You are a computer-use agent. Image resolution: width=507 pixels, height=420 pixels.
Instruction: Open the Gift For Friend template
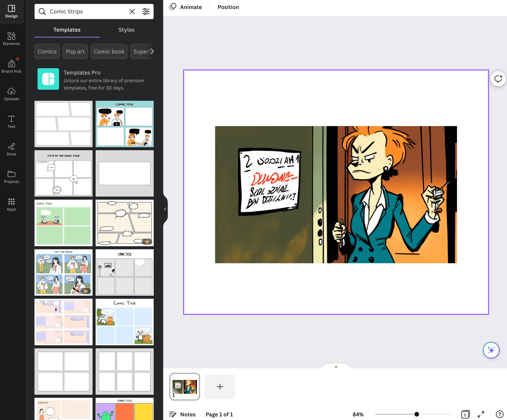63,272
